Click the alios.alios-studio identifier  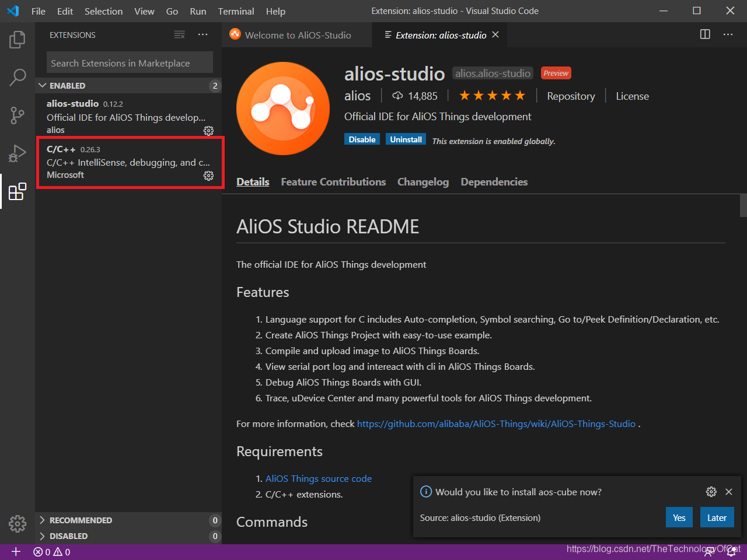click(493, 73)
